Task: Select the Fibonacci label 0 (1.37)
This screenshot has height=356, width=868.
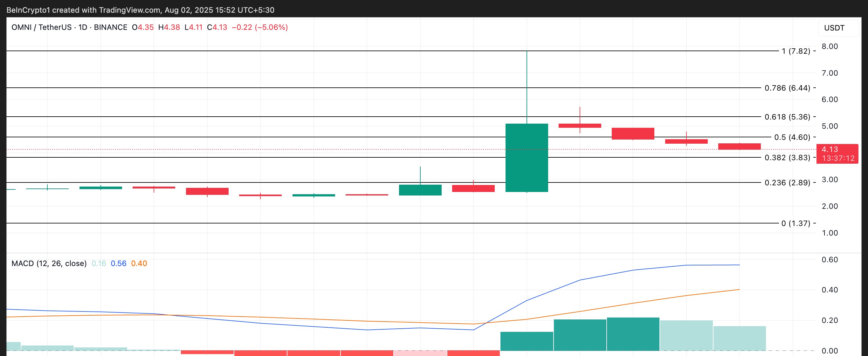Action: (796, 223)
